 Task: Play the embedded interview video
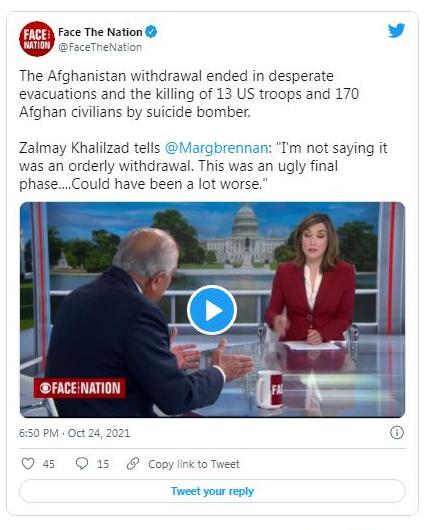(212, 310)
